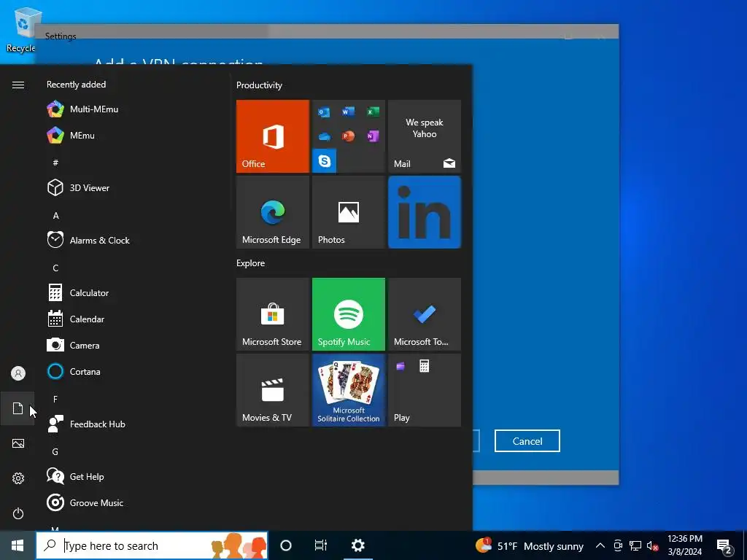This screenshot has height=560, width=747.
Task: Open Cortana circle on taskbar
Action: pos(286,545)
